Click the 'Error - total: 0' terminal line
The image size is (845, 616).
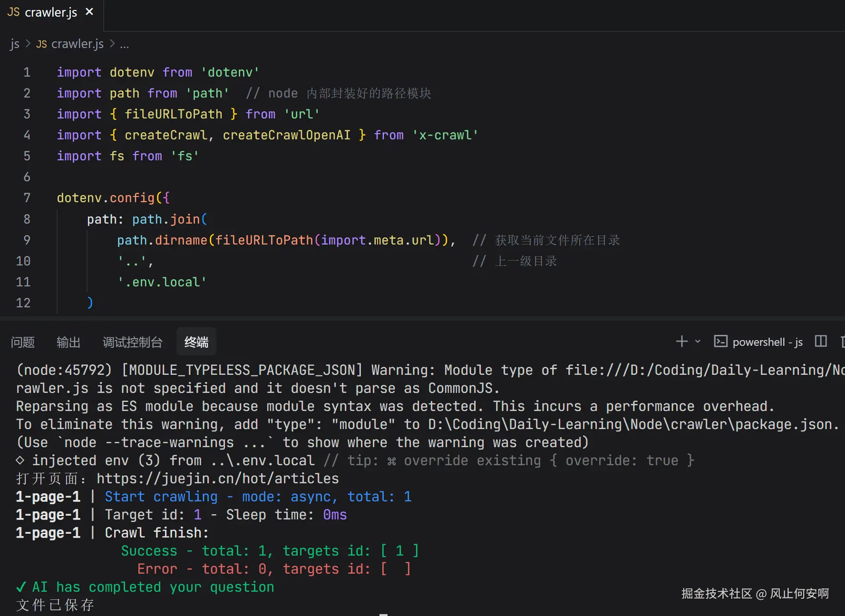(274, 569)
